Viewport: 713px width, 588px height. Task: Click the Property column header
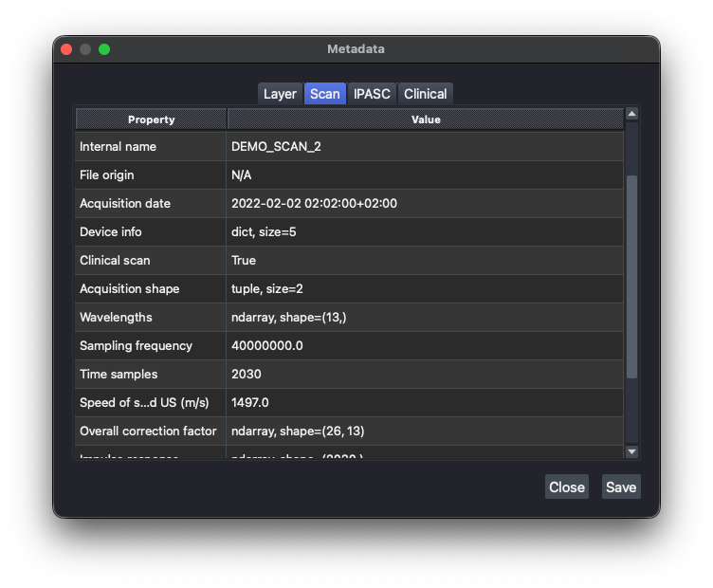(x=151, y=119)
